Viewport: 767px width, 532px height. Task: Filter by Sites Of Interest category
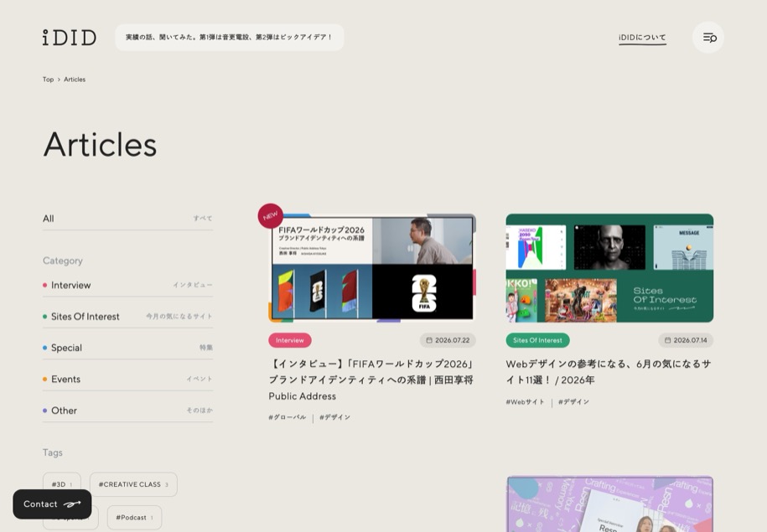click(x=127, y=317)
